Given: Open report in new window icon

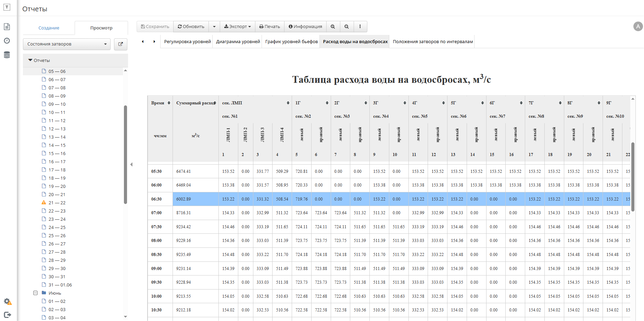Looking at the screenshot, I should (x=121, y=44).
